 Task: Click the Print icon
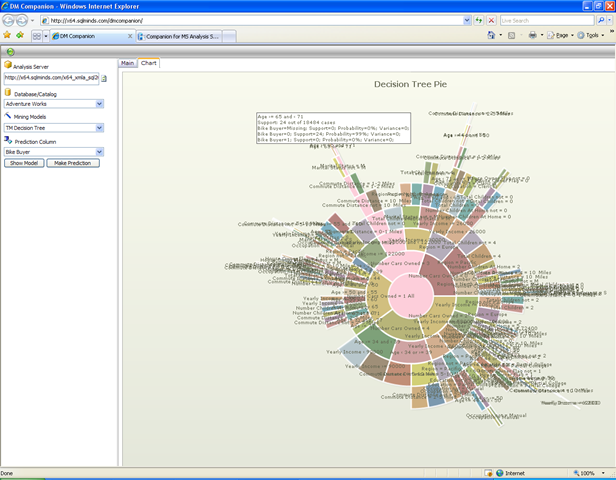[x=532, y=35]
